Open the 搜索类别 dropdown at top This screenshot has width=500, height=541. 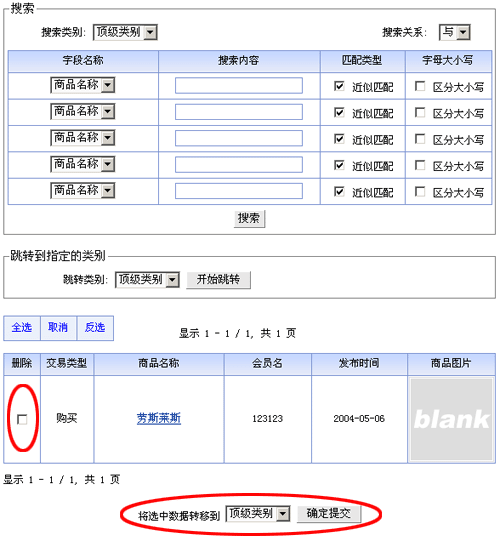pos(125,32)
